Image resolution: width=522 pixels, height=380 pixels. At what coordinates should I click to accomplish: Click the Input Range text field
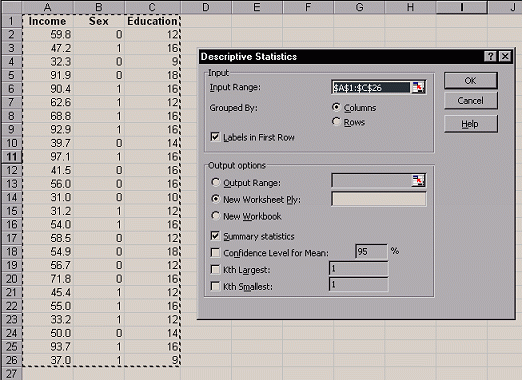click(371, 88)
